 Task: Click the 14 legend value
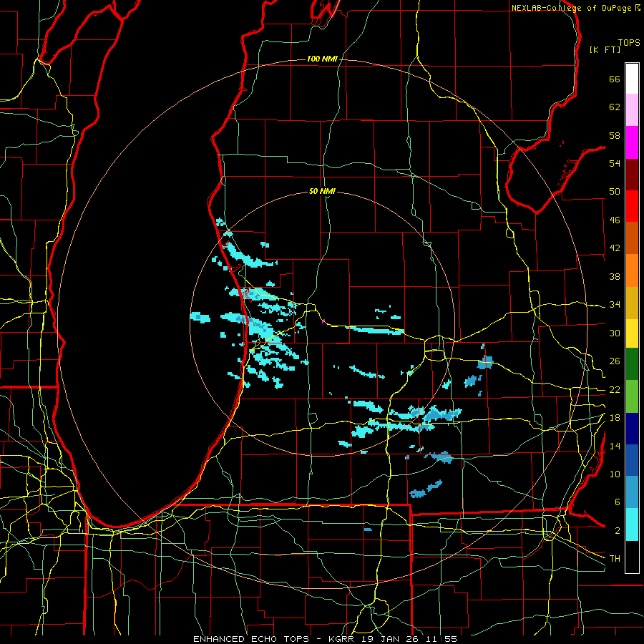point(615,446)
